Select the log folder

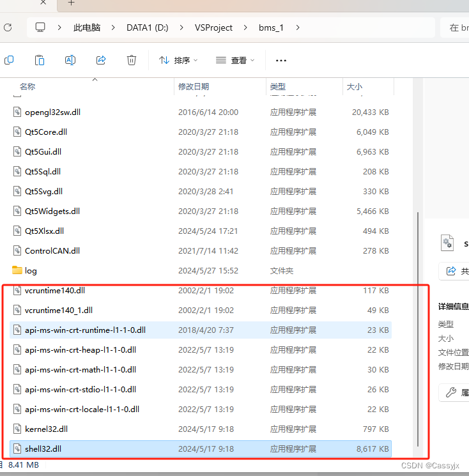tap(201, 271)
